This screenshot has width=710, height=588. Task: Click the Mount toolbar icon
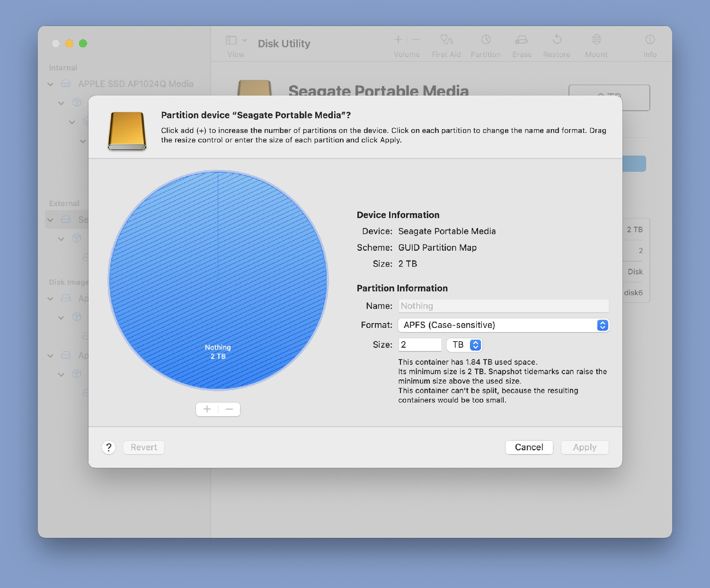(596, 39)
